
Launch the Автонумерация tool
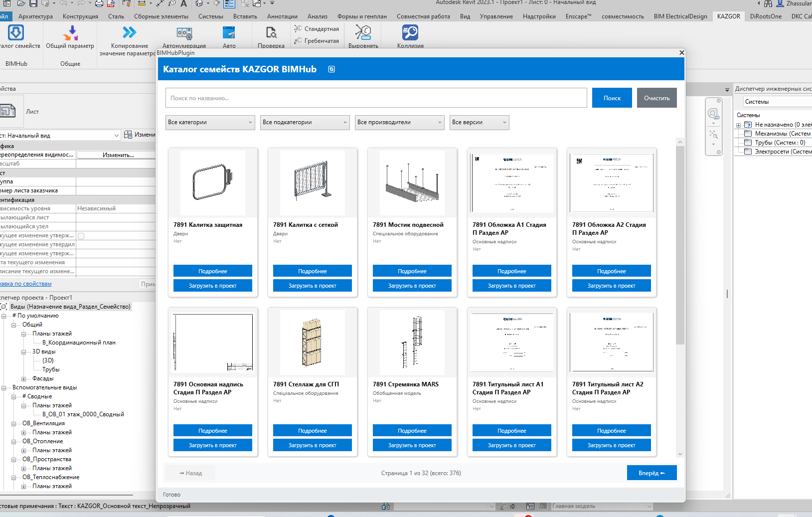184,33
